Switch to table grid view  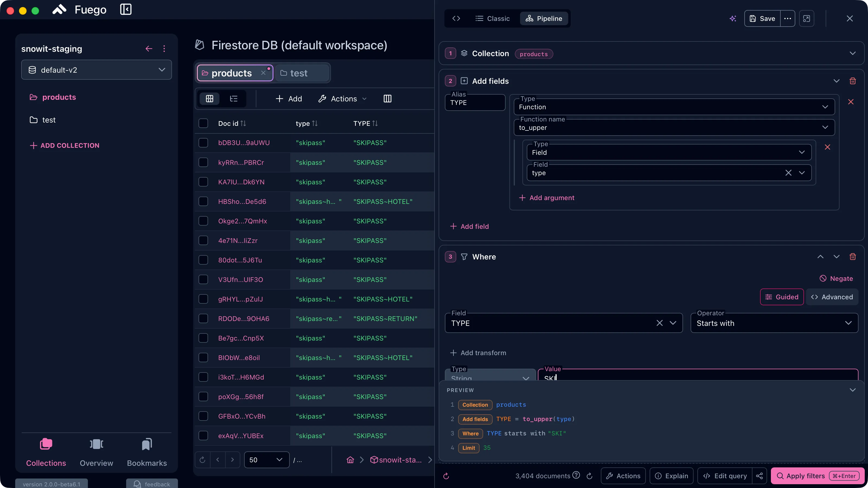tap(210, 99)
